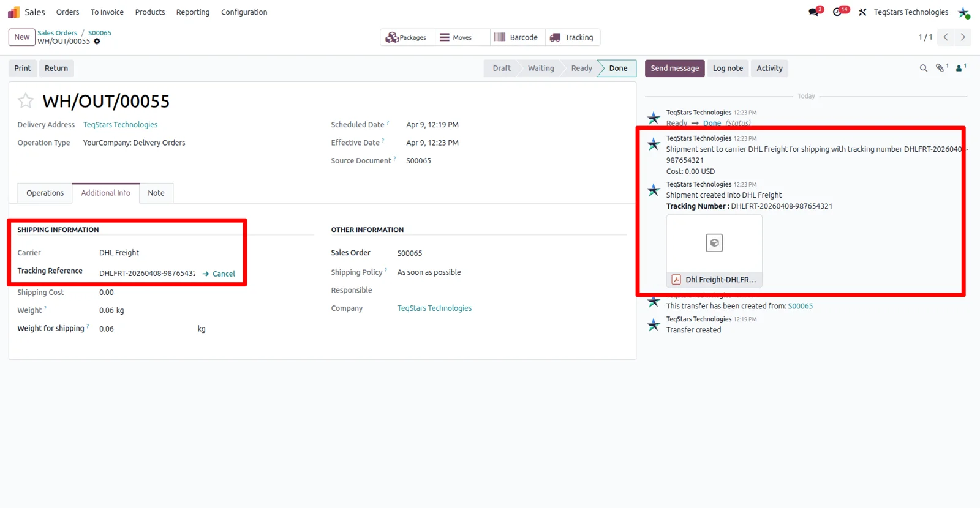Open the Configuration menu
The height and width of the screenshot is (508, 980).
click(244, 12)
